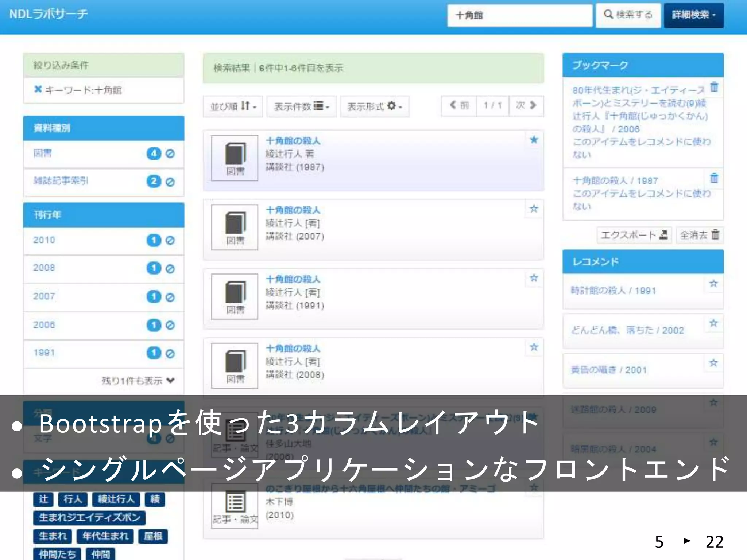747x560 pixels.
Task: Open recommended item 時計館の殺人 / 1991
Action: [614, 291]
